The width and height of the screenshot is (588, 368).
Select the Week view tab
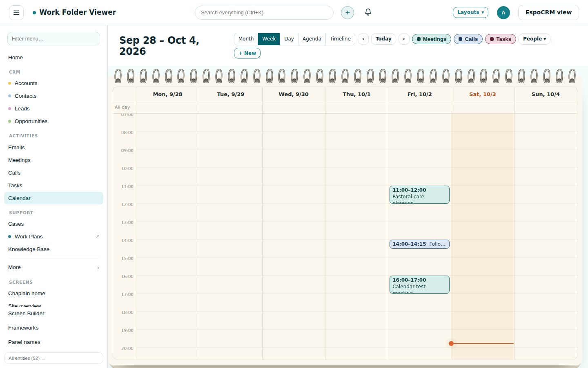click(x=269, y=39)
